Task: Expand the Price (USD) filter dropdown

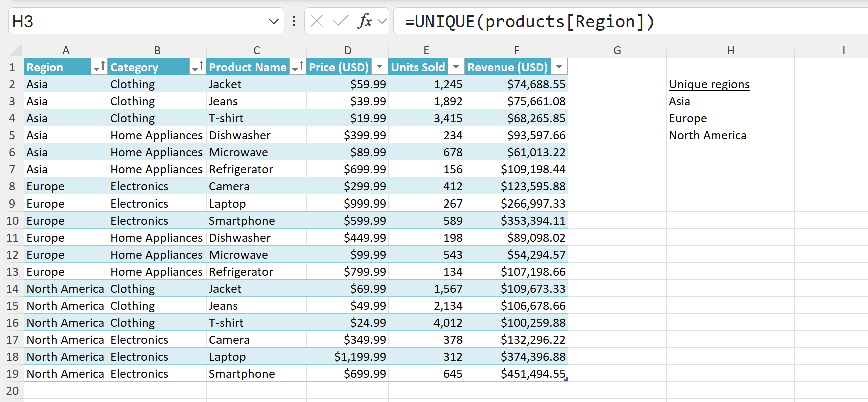Action: [x=380, y=67]
